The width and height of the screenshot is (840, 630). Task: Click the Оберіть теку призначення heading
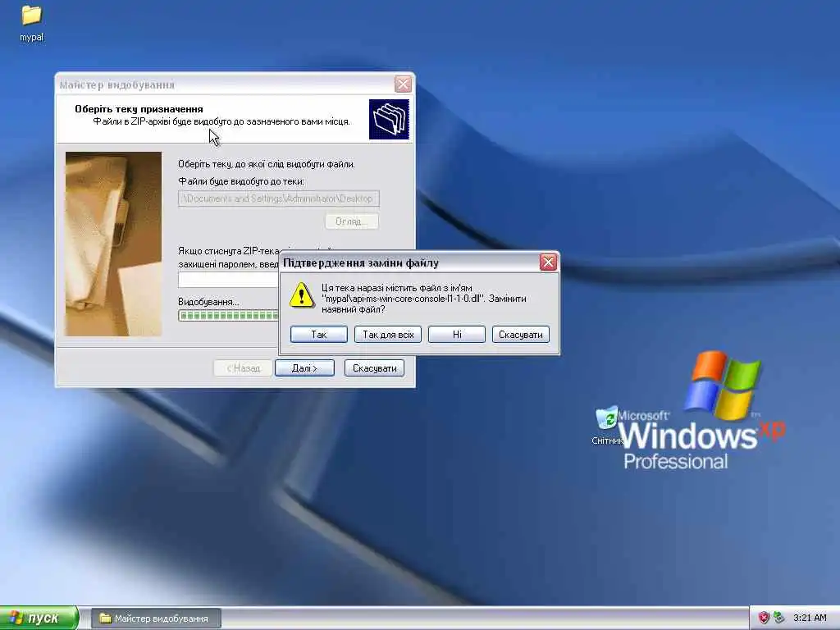pos(139,109)
